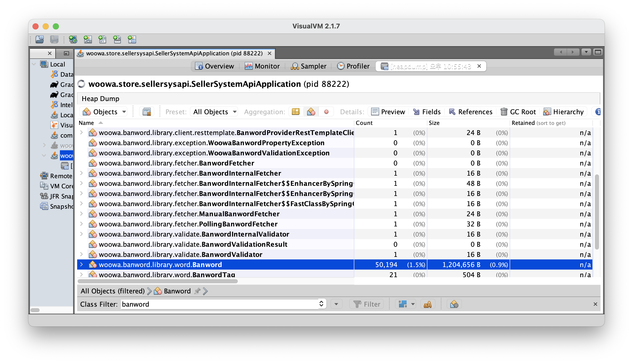Open the document list dropdown arrow at top right
Viewport: 633px width, 364px height.
[x=586, y=52]
